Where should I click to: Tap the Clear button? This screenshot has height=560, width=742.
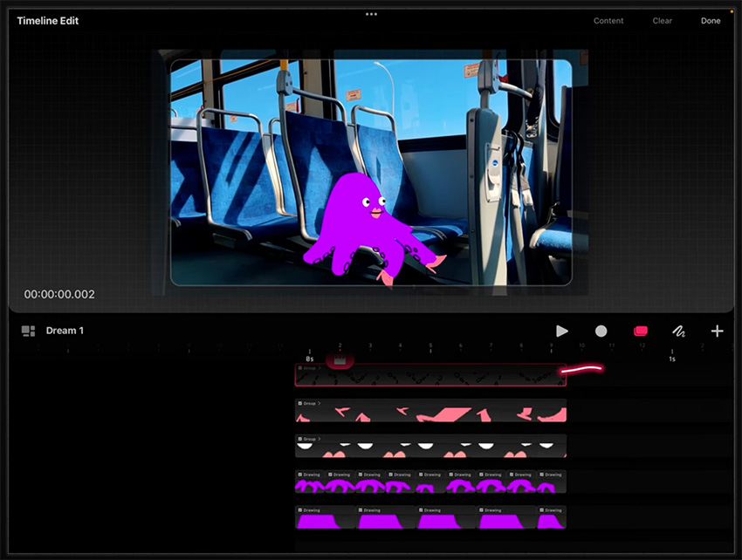click(662, 21)
